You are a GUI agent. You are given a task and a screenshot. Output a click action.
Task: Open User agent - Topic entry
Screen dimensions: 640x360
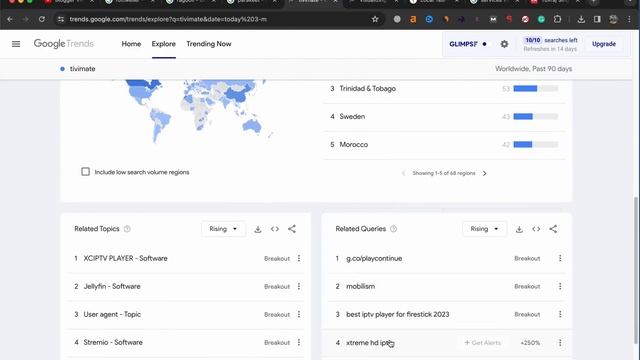112,314
